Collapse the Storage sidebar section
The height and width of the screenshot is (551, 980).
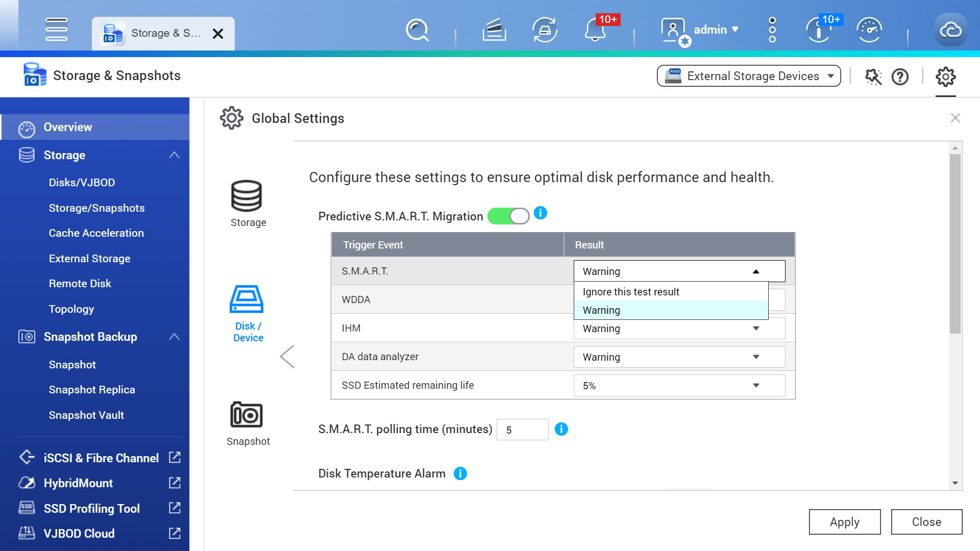click(x=174, y=155)
